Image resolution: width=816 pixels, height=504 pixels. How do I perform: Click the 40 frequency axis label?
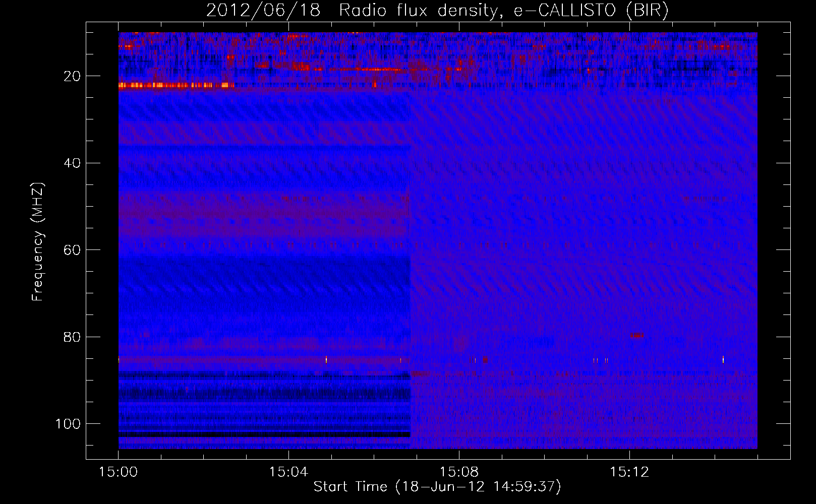73,163
